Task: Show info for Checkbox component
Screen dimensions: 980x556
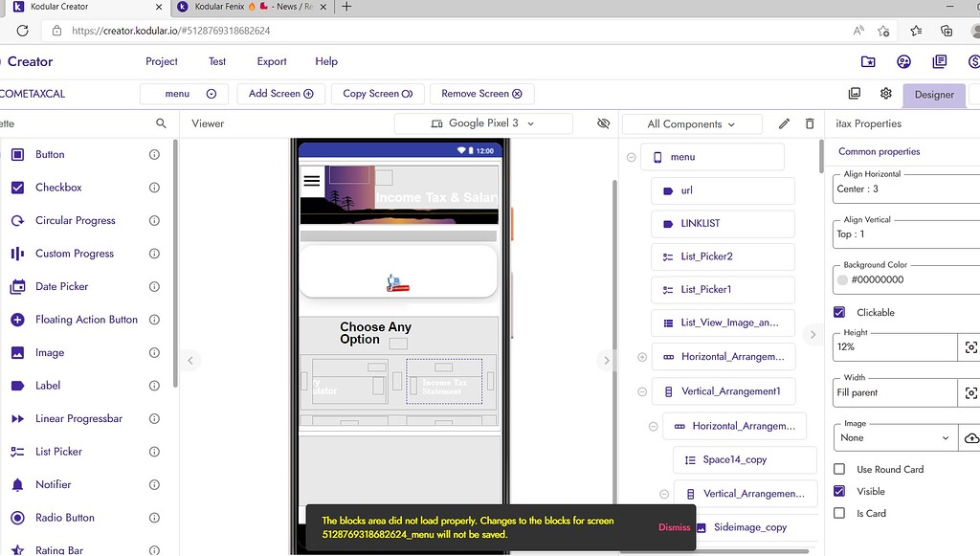Action: point(154,188)
